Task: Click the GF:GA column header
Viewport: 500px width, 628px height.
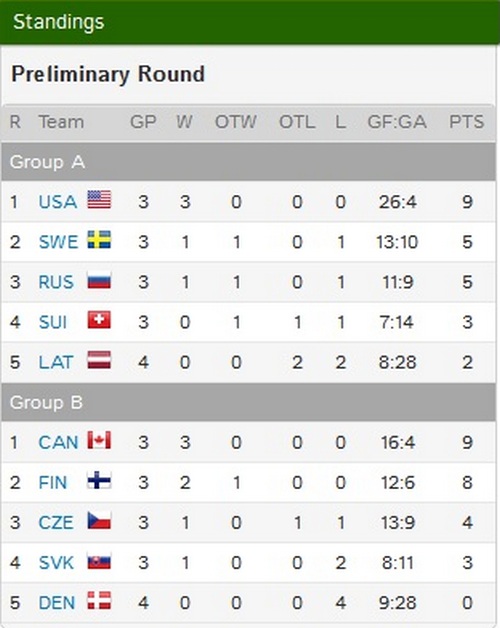Action: 397,122
